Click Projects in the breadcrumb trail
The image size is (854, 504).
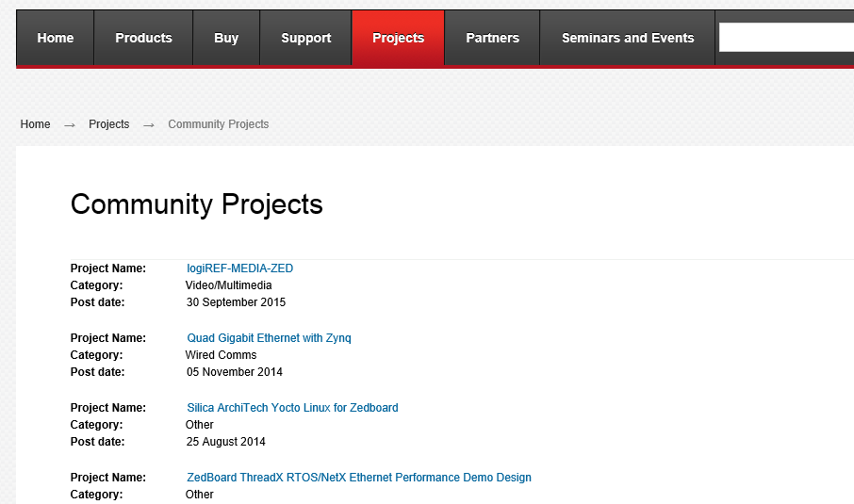pos(109,124)
